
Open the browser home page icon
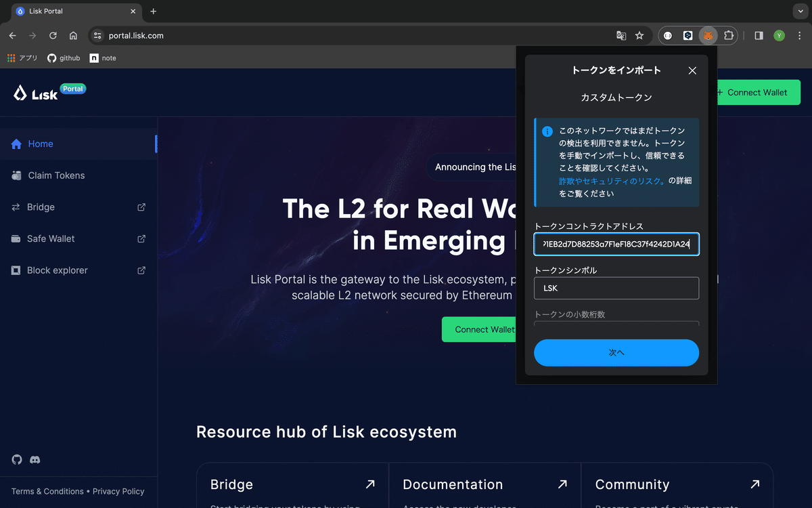coord(73,36)
